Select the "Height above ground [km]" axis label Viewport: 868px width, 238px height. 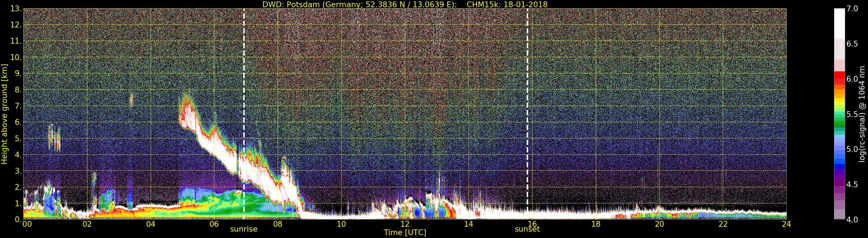4,114
